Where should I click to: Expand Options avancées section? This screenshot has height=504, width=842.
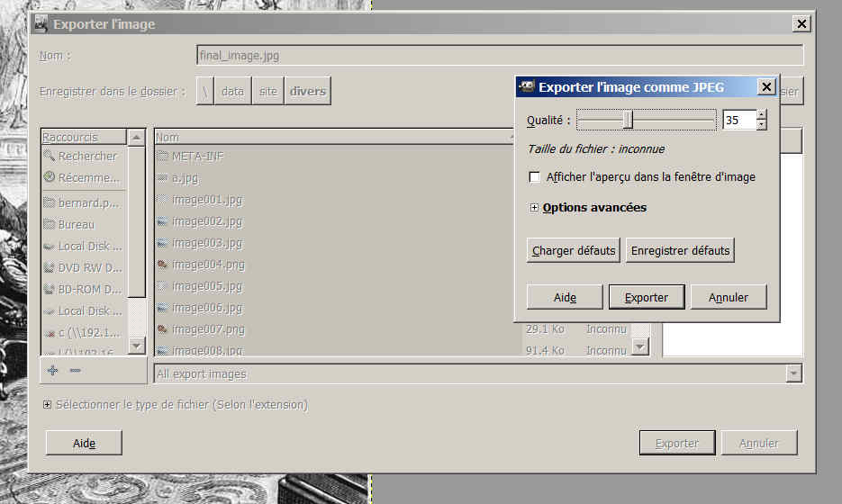click(535, 208)
